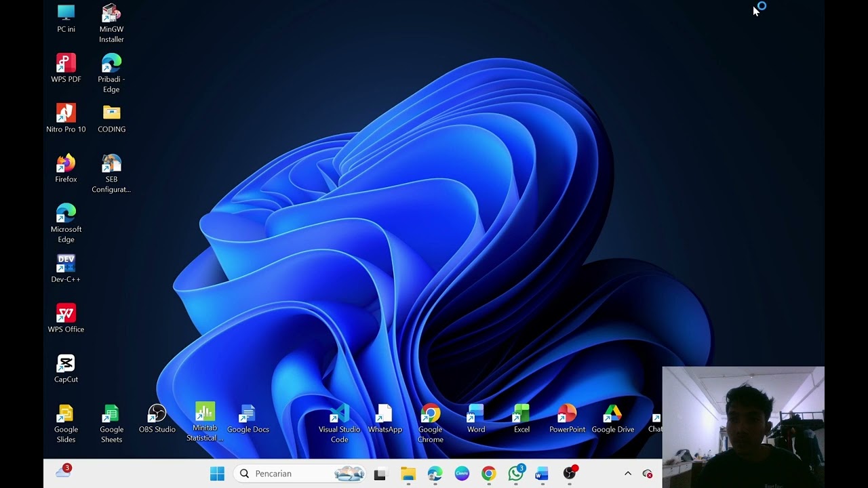The width and height of the screenshot is (868, 488).
Task: Open Canva from taskbar
Action: [462, 474]
